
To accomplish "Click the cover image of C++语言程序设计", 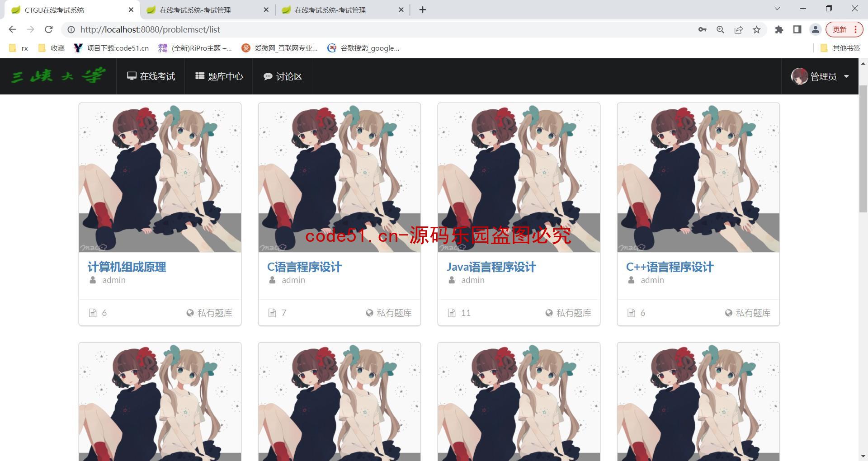I will (698, 178).
